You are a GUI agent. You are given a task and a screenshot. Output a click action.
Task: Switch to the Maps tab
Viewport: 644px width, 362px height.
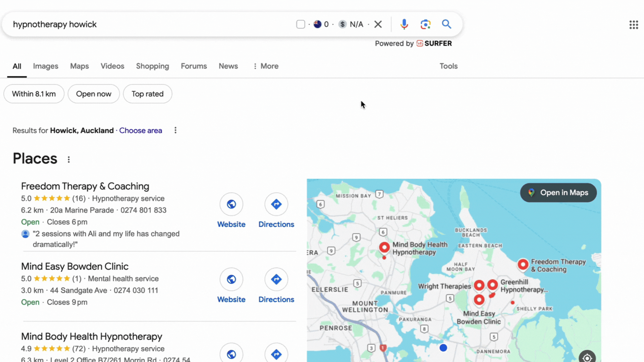click(x=79, y=66)
